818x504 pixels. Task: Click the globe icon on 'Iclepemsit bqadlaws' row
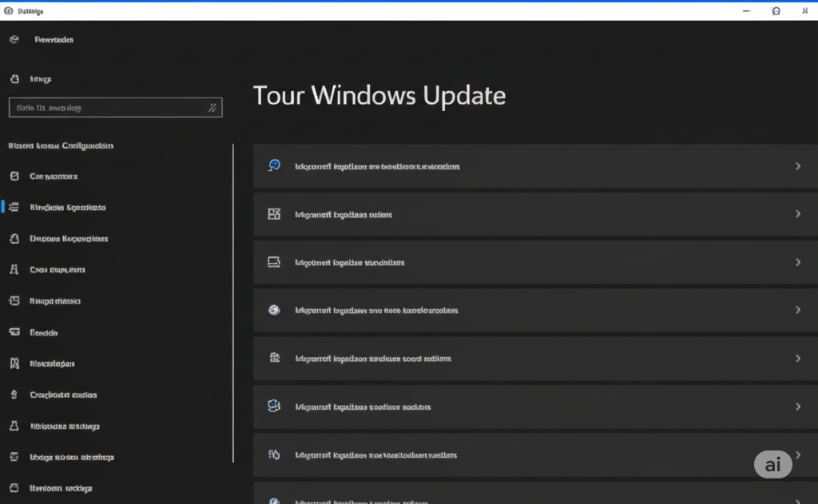(274, 310)
